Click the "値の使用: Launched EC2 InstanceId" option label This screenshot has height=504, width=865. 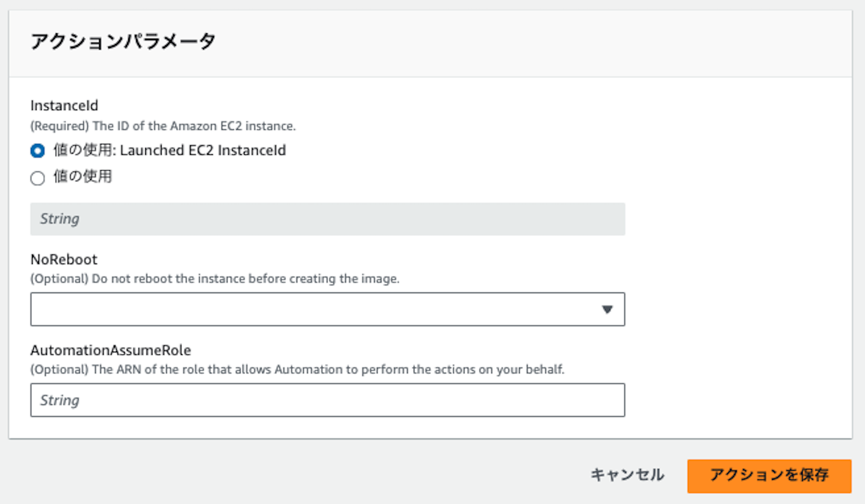pyautogui.click(x=169, y=150)
